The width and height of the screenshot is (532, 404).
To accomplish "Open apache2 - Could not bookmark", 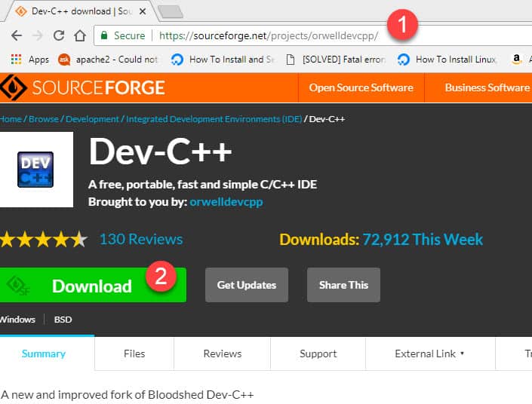I will point(108,60).
